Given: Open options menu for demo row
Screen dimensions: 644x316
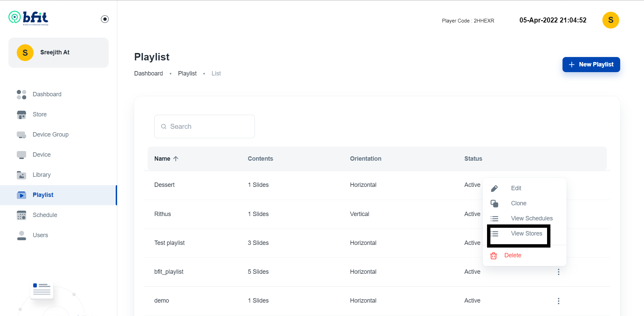Looking at the screenshot, I should click(x=558, y=301).
